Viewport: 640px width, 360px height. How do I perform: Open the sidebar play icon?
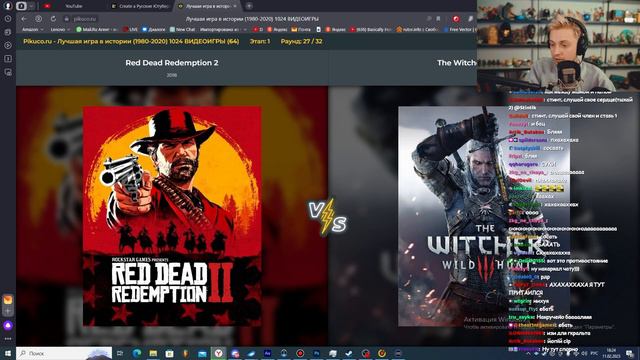pos(8,45)
